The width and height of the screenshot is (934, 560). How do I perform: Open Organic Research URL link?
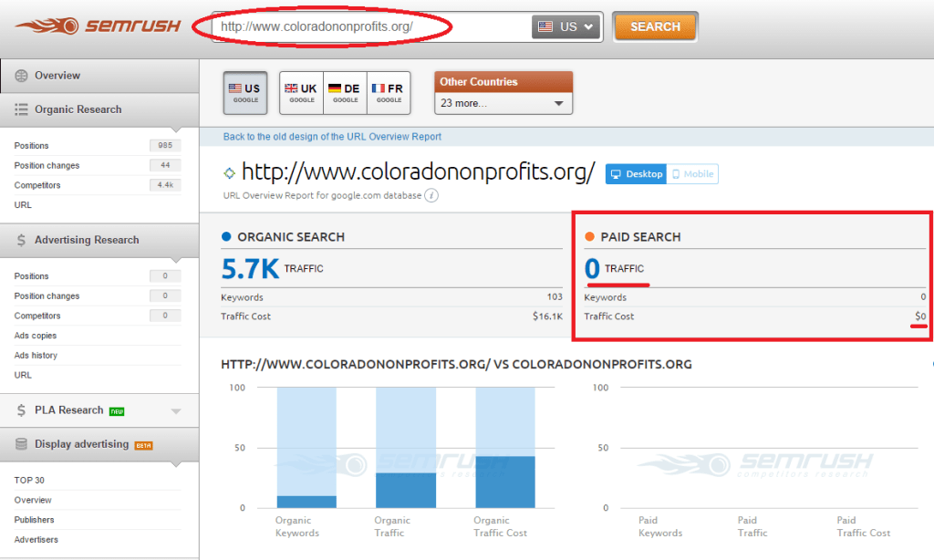click(x=23, y=205)
